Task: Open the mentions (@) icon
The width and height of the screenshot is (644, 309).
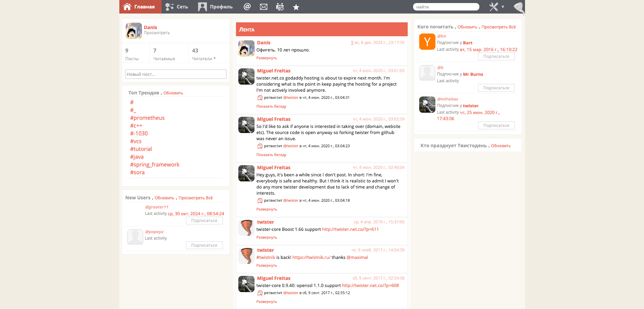Action: tap(247, 7)
